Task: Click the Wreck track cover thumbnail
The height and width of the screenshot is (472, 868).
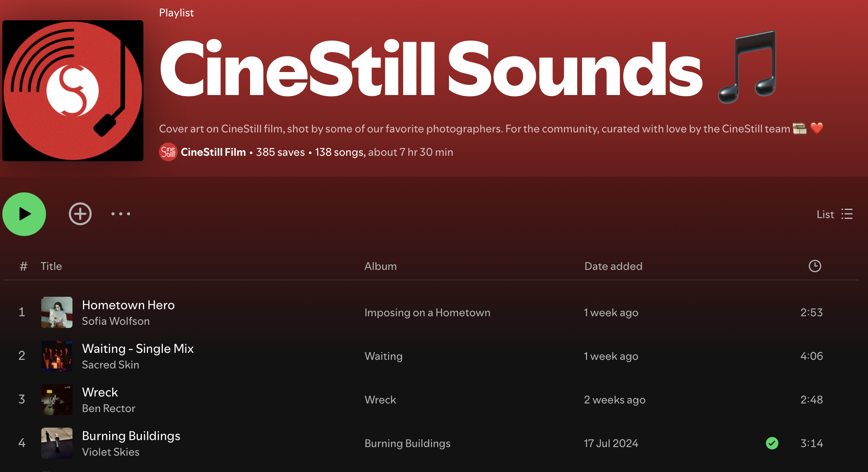Action: pyautogui.click(x=57, y=400)
